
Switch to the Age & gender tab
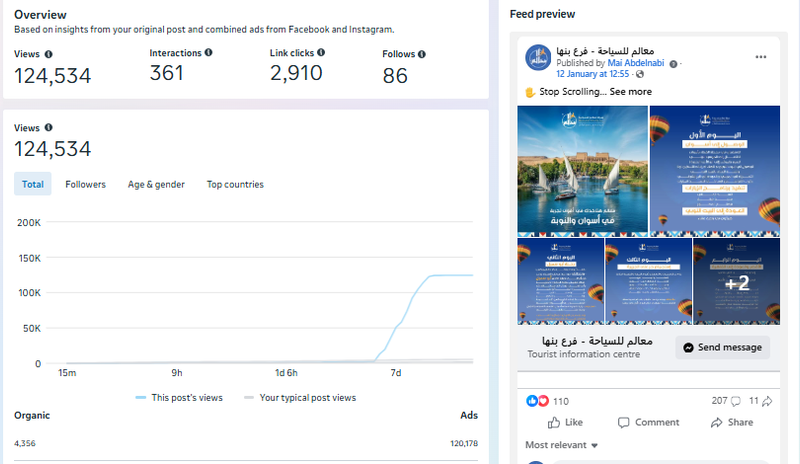click(156, 184)
